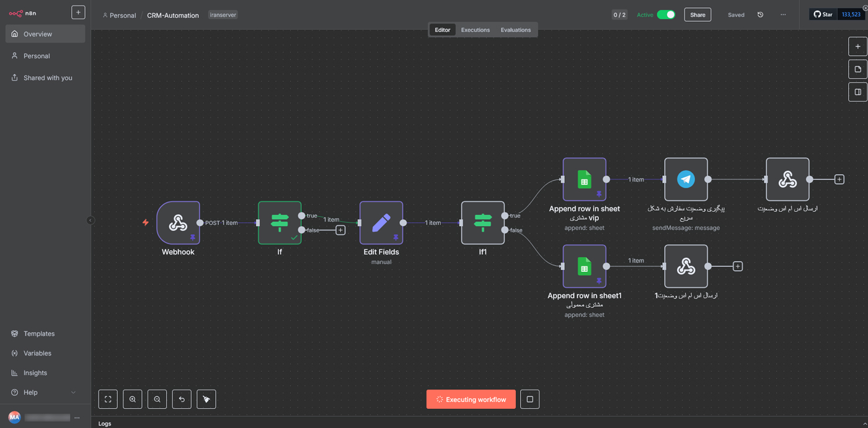Image resolution: width=868 pixels, height=428 pixels.
Task: Zoom out of the workflow canvas
Action: [157, 400]
